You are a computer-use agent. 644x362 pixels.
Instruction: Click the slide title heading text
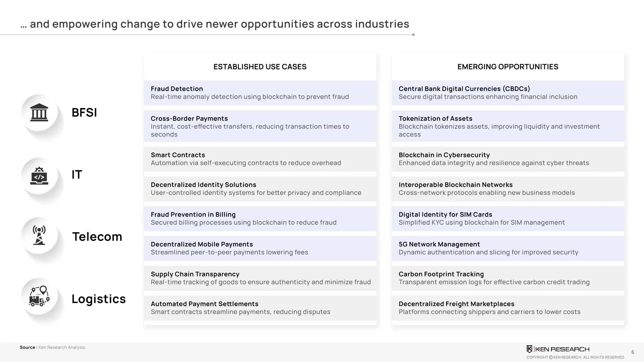(x=214, y=24)
